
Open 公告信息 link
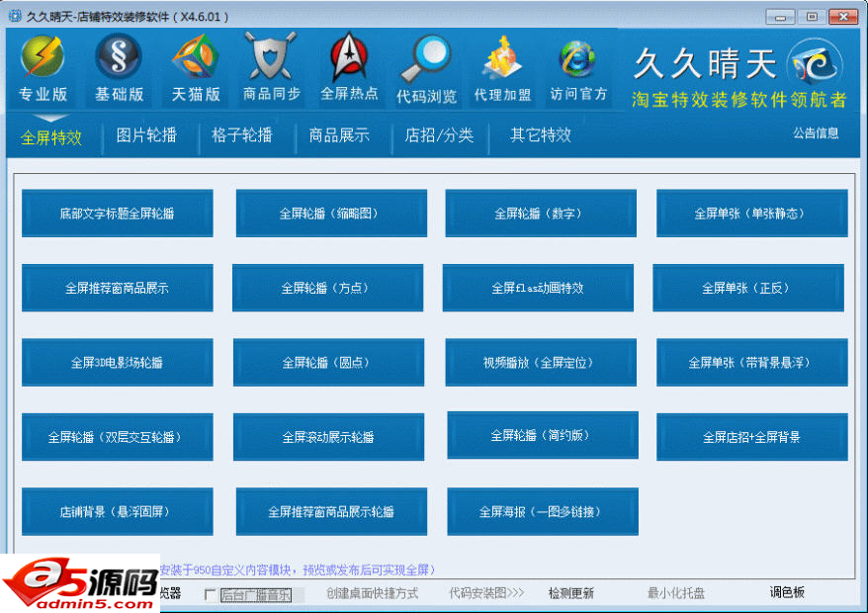[816, 132]
